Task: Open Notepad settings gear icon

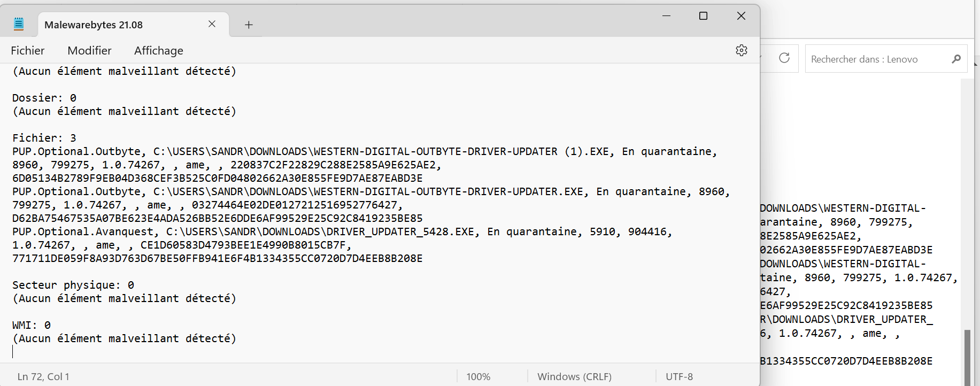Action: tap(741, 50)
